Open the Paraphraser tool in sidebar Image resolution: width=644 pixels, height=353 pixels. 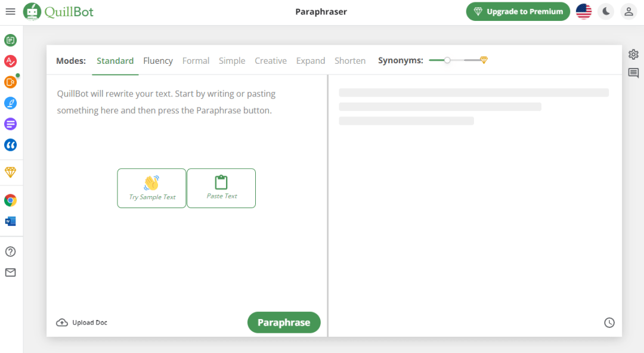(10, 41)
